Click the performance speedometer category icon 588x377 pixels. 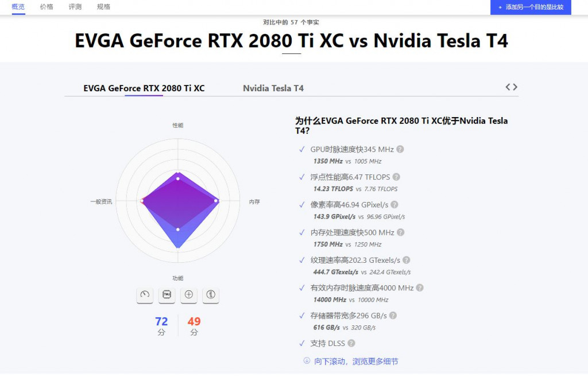coord(145,294)
